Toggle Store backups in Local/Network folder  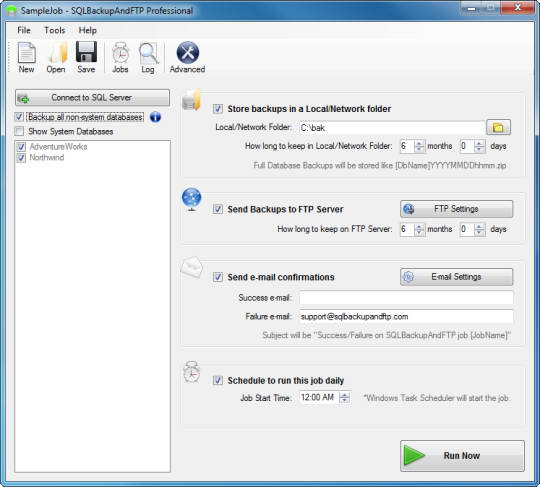click(x=218, y=109)
